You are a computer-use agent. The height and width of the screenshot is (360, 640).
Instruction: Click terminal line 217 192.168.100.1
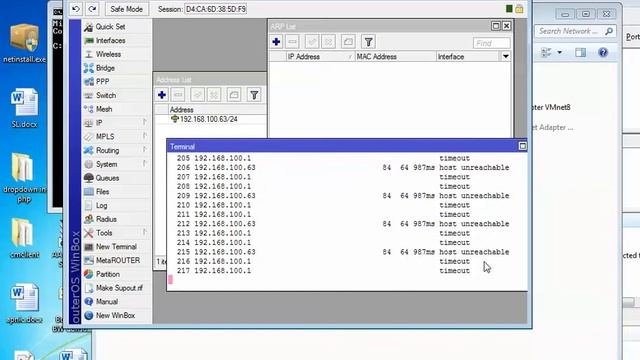(x=323, y=271)
